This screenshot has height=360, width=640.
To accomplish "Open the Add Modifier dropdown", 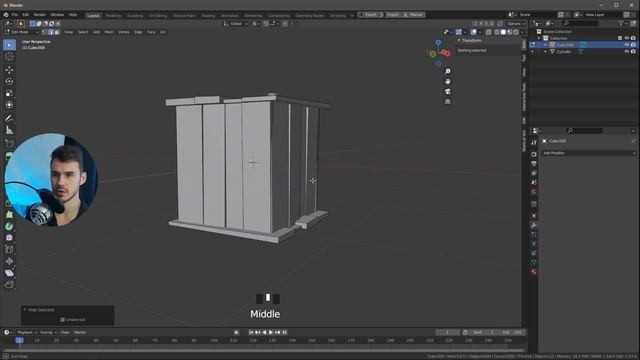I will point(589,153).
